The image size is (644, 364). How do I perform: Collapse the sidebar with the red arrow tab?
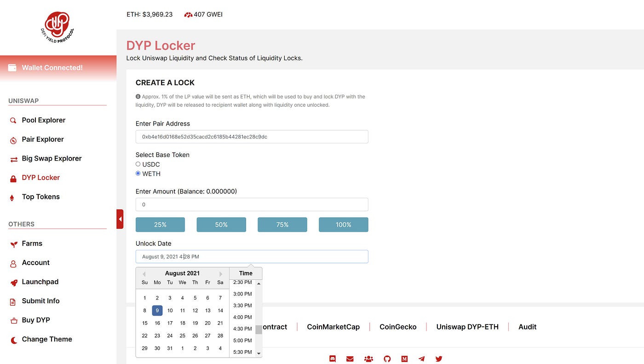[120, 219]
